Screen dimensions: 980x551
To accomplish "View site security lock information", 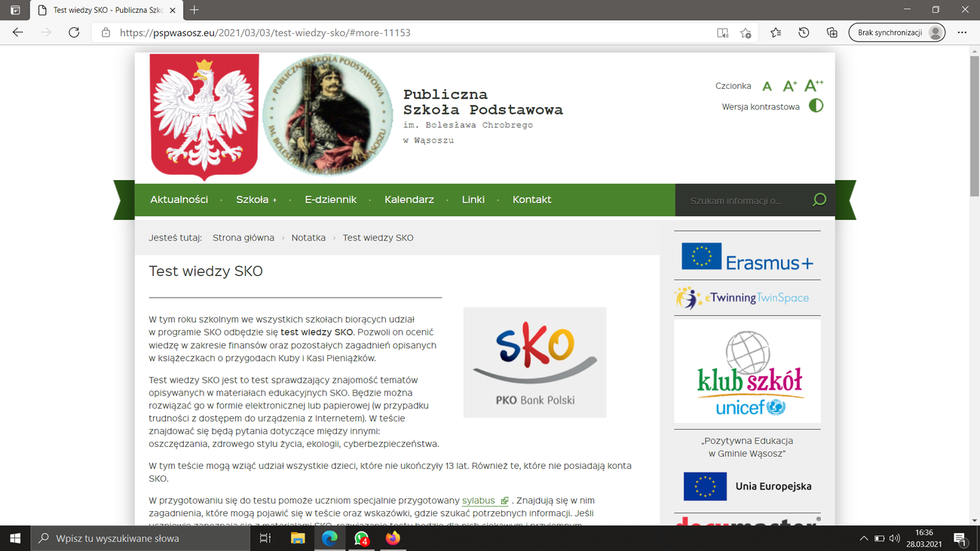I will 106,32.
